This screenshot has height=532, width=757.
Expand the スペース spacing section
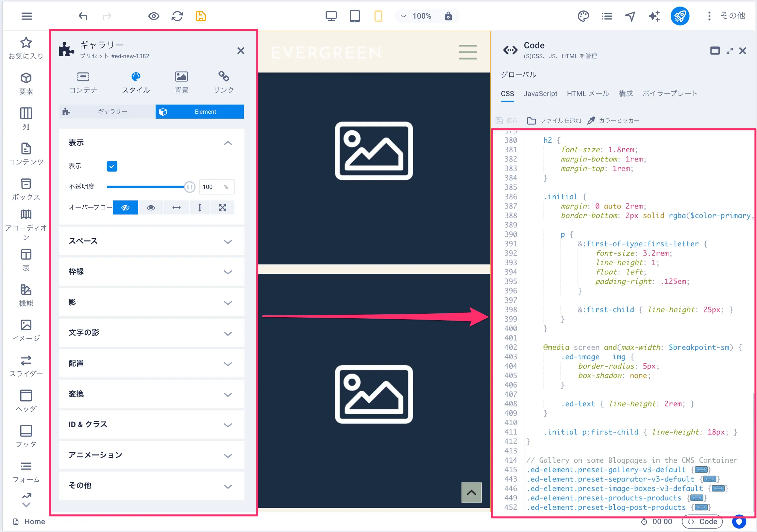[152, 241]
